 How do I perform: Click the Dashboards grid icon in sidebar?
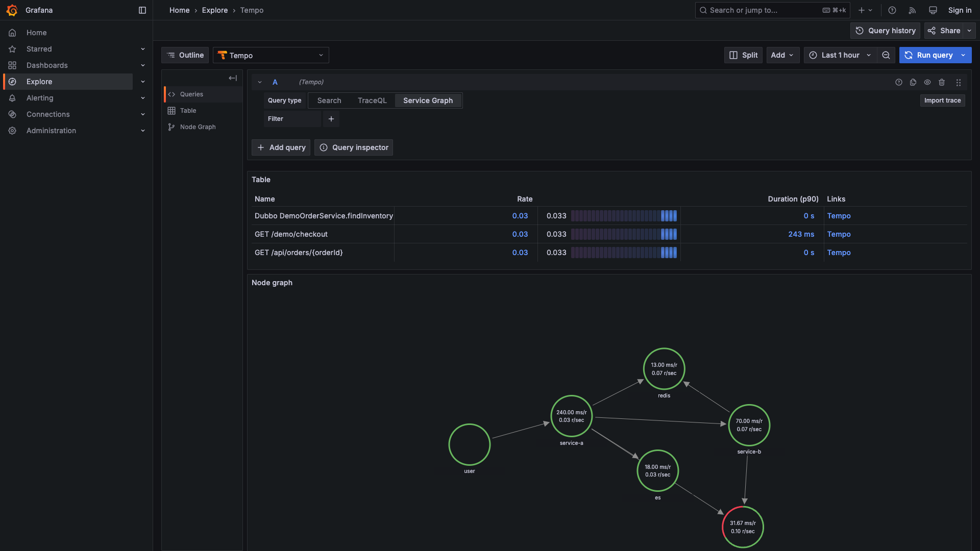click(12, 65)
